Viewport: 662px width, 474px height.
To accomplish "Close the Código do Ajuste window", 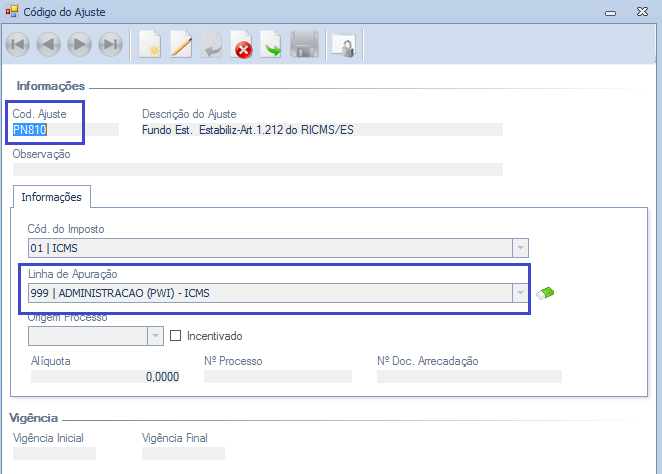I will 643,12.
